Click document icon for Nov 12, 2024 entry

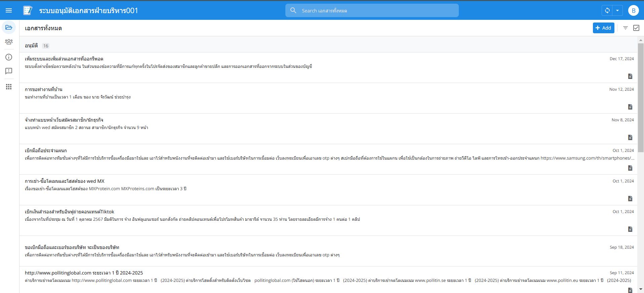click(x=630, y=107)
